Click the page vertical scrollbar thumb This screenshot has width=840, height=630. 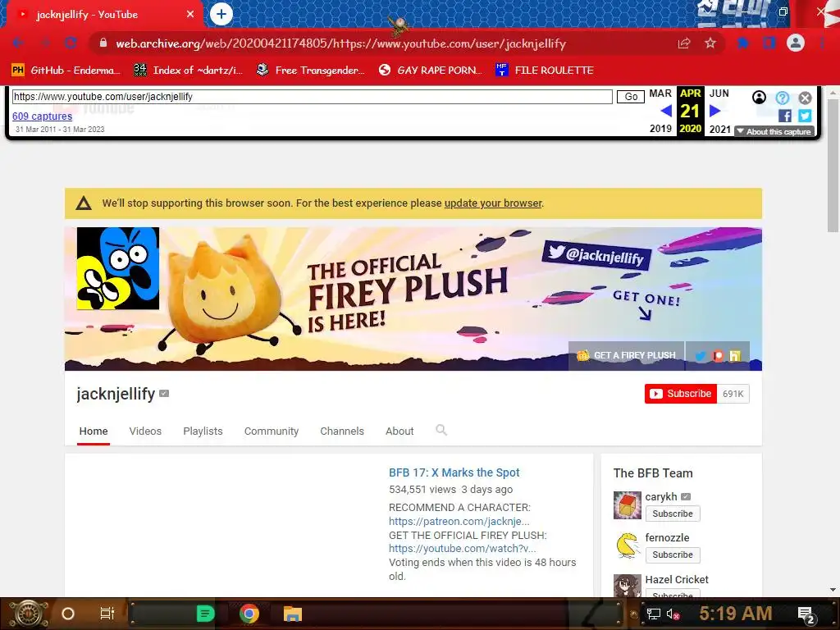point(833,165)
